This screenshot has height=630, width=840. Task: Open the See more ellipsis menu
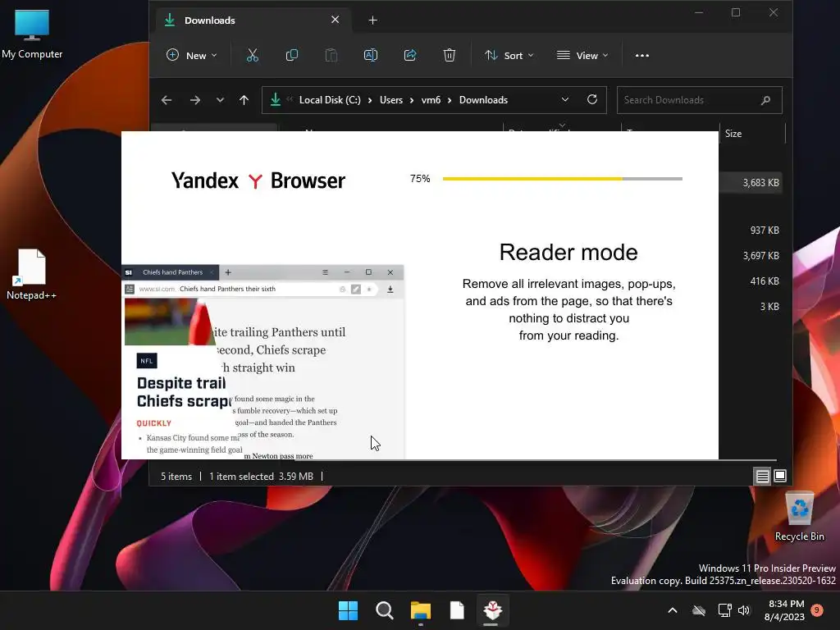(x=641, y=55)
